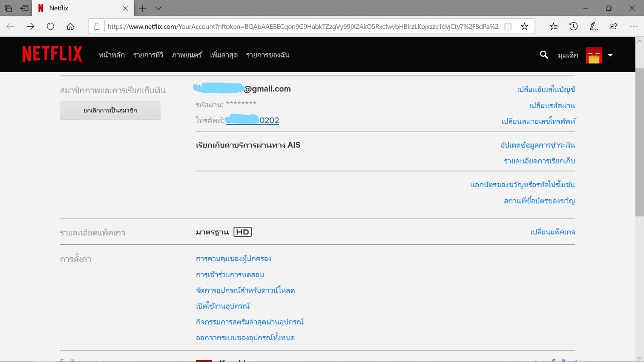Open รายการทีวี menu item

click(x=148, y=55)
